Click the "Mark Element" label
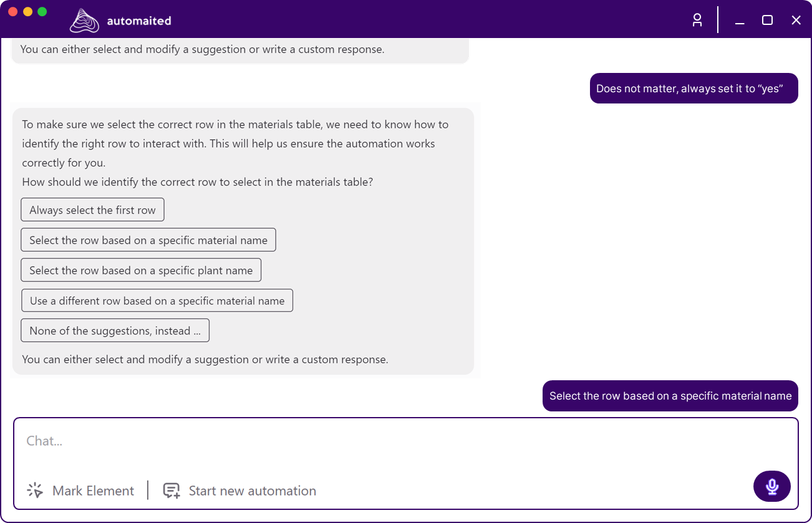Viewport: 812px width, 523px height. click(x=93, y=491)
